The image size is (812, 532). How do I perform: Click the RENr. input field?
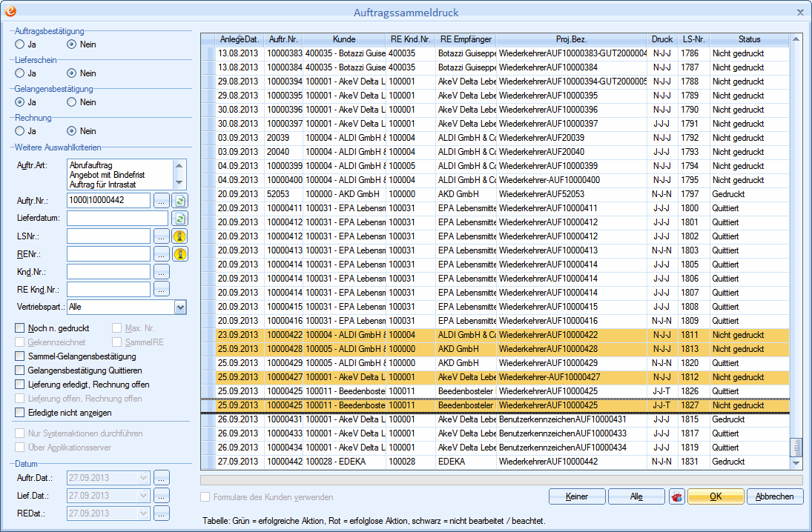(x=109, y=254)
